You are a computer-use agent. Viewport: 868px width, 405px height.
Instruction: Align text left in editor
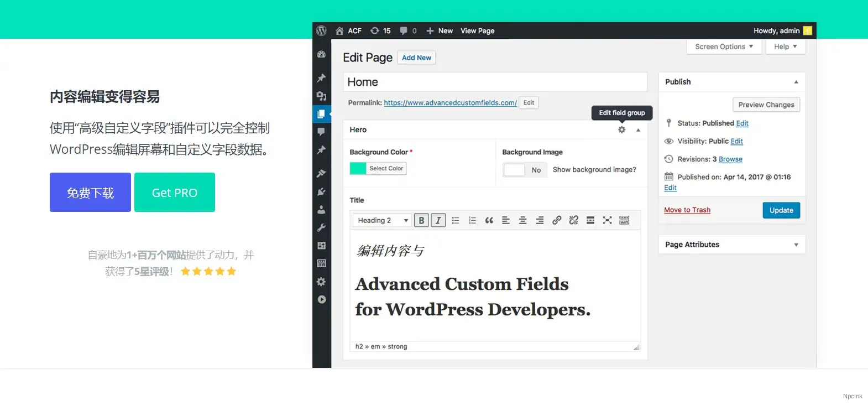click(506, 220)
